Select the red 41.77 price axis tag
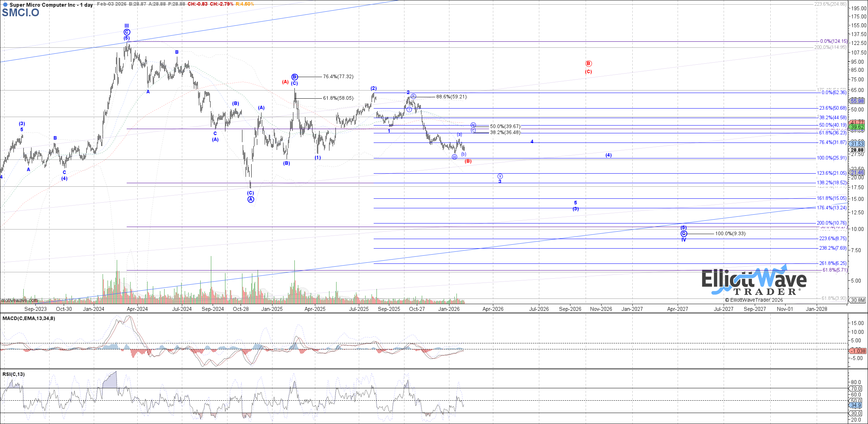 pyautogui.click(x=857, y=122)
